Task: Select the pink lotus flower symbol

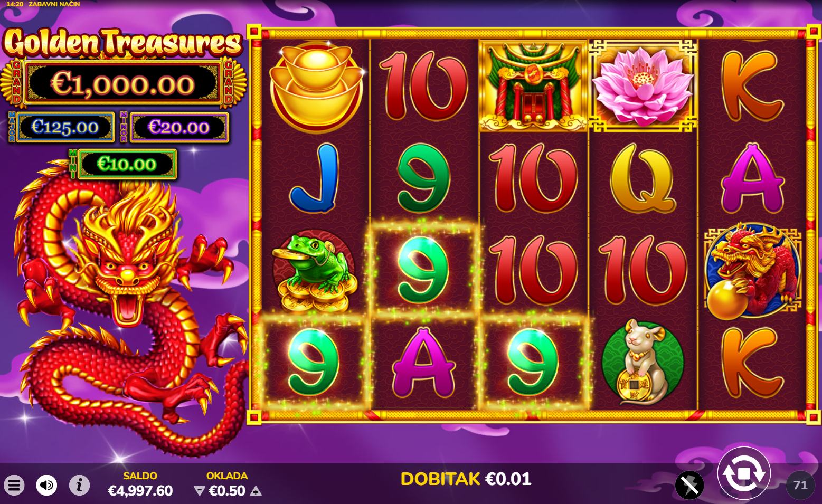Action: click(643, 85)
